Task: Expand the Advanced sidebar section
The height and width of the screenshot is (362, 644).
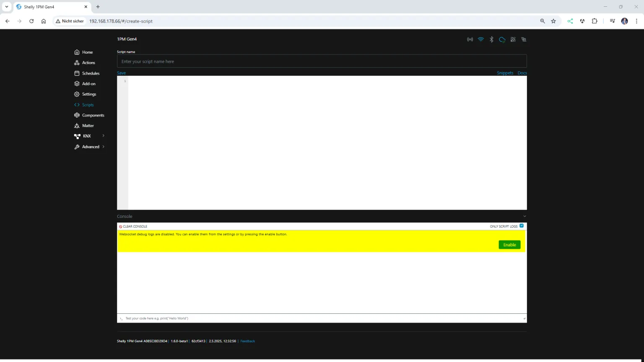Action: point(90,147)
